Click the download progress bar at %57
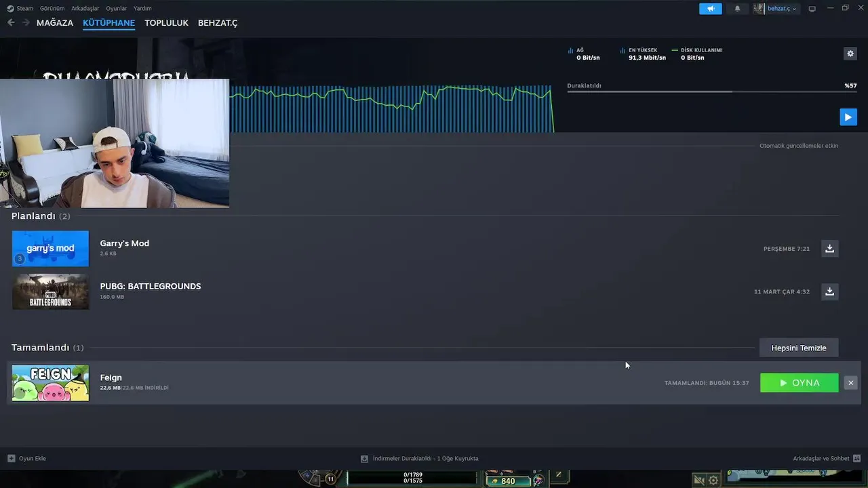 (x=712, y=91)
